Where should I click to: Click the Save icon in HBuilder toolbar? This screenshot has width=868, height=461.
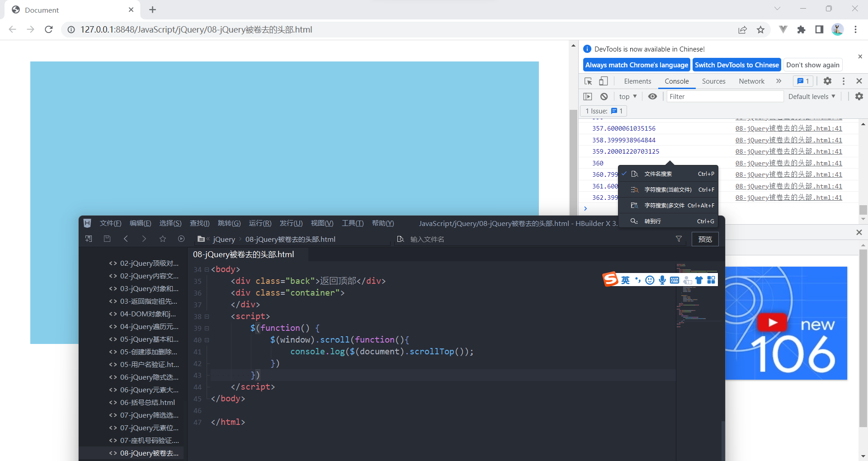pyautogui.click(x=107, y=239)
